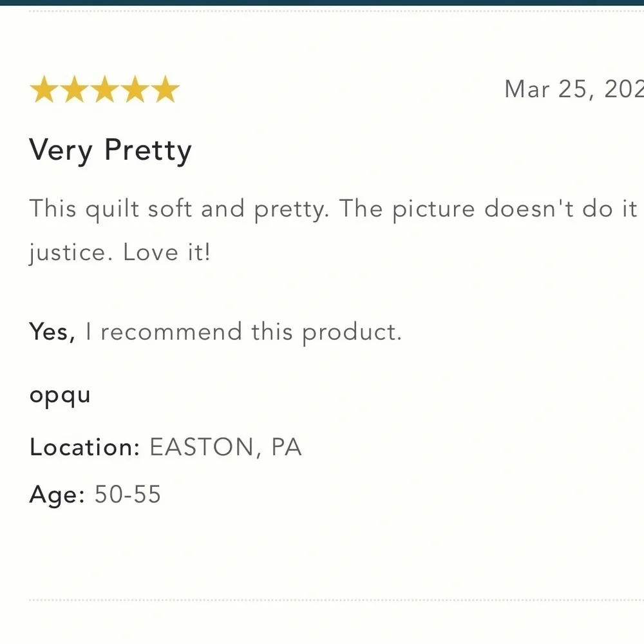
Task: Click the bold 'Yes,' recommendation word
Action: (52, 332)
